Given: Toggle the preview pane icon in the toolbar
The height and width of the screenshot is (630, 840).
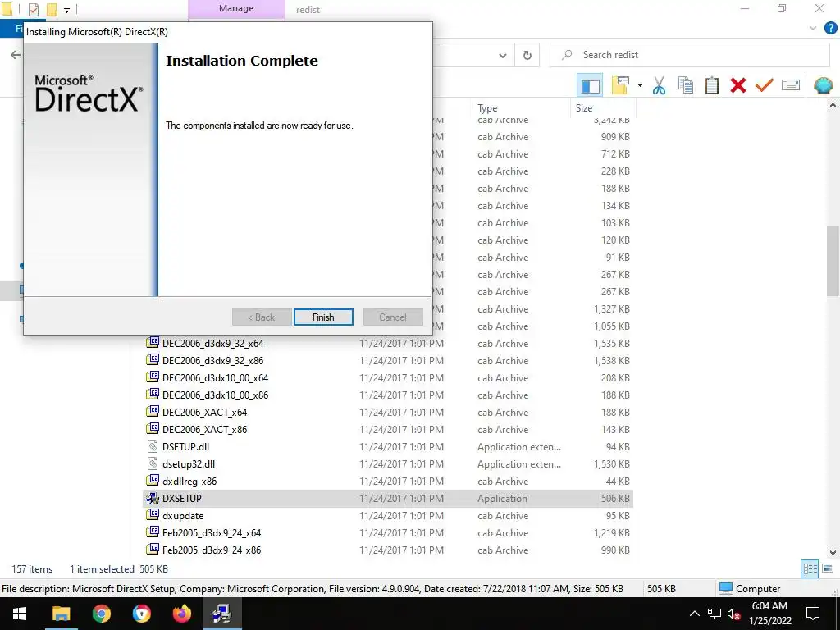Looking at the screenshot, I should (591, 85).
